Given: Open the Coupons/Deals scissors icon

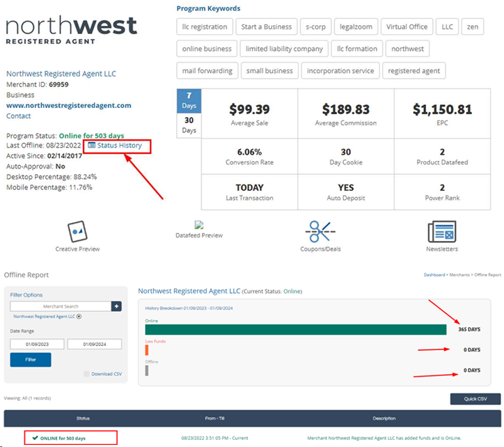Looking at the screenshot, I should pyautogui.click(x=320, y=231).
